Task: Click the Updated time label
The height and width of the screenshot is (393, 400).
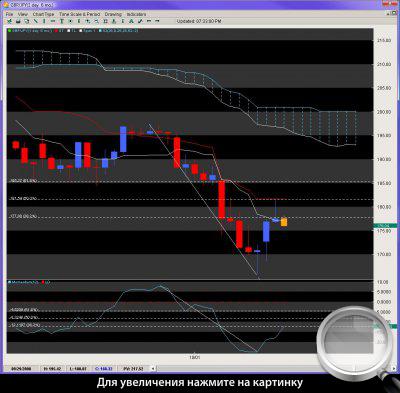Action: tap(199, 21)
